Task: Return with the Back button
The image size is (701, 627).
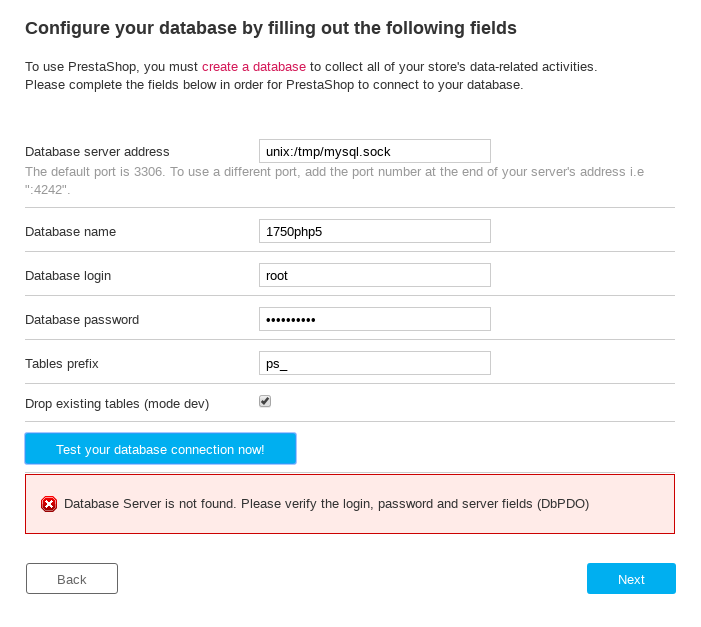Action: (72, 579)
